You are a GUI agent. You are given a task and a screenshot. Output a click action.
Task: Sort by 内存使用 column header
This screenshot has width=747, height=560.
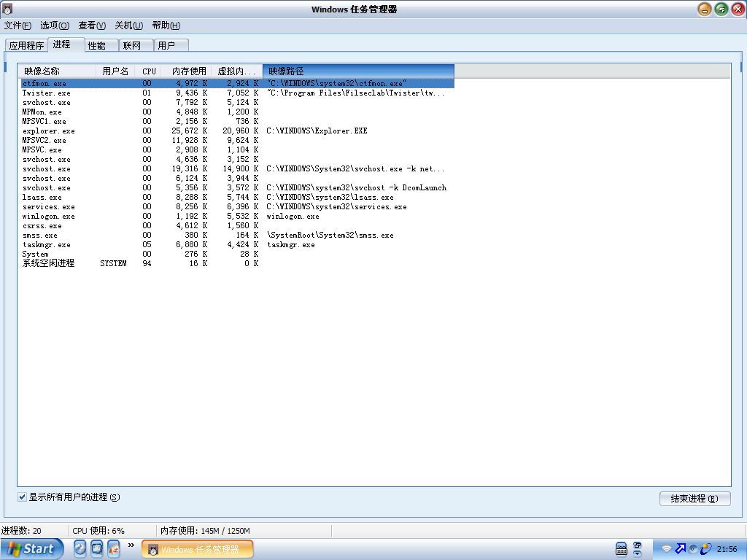187,71
